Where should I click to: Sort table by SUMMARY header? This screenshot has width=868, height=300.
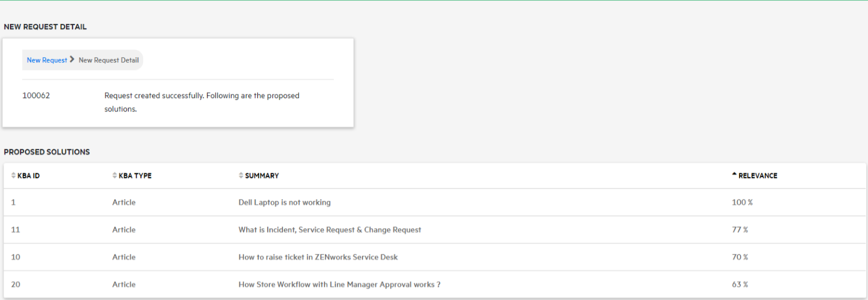pos(262,176)
